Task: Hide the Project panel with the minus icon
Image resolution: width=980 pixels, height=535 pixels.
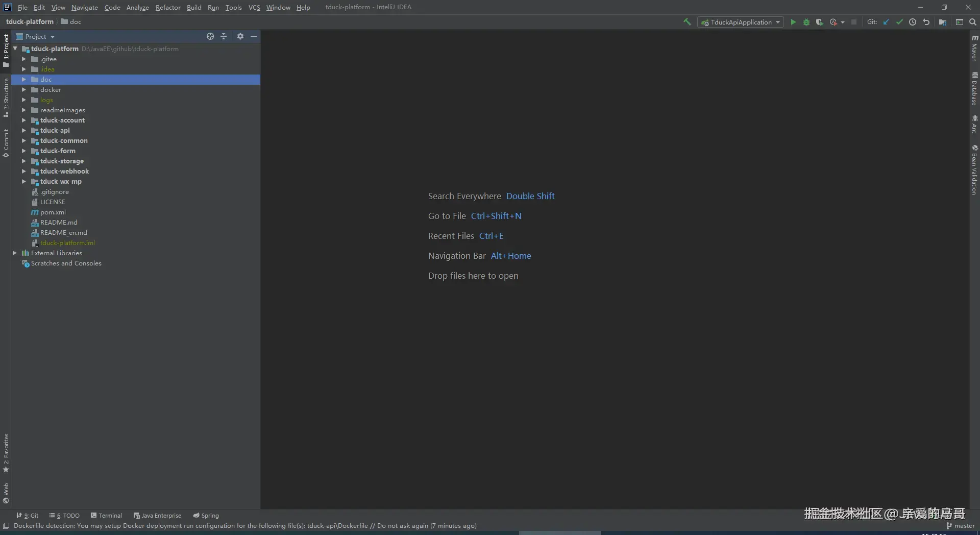Action: pos(254,36)
